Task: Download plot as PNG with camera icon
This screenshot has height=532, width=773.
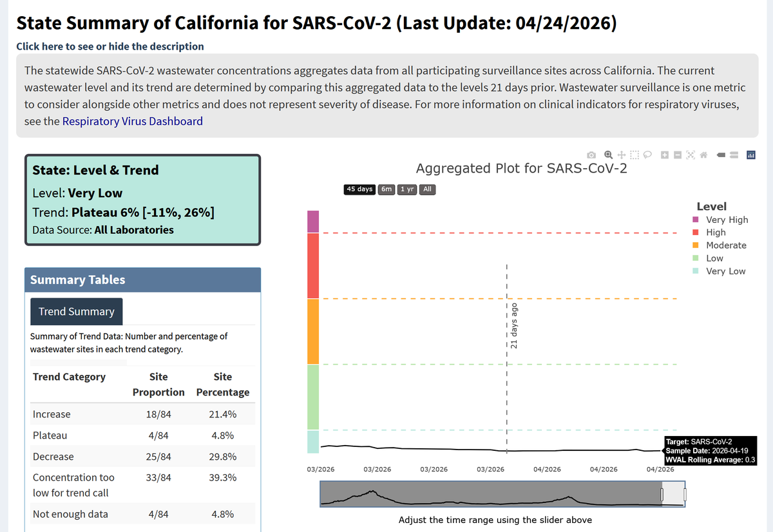Action: [591, 155]
